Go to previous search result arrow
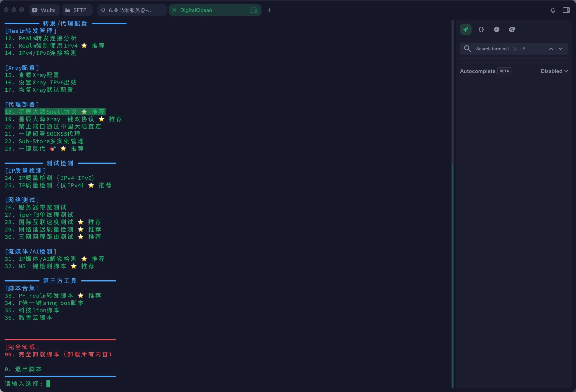This screenshot has width=576, height=392. click(x=551, y=49)
